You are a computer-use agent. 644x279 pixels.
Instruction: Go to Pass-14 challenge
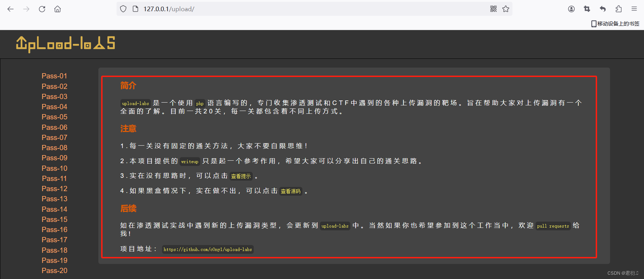pos(54,209)
